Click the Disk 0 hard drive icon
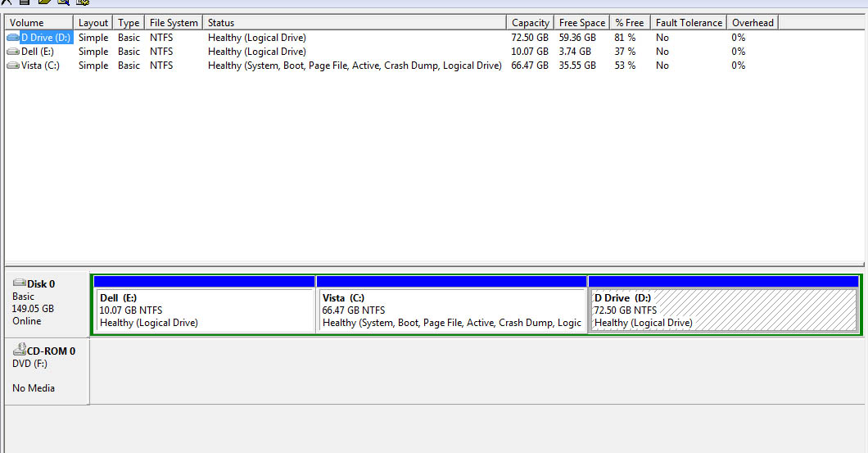 (20, 283)
